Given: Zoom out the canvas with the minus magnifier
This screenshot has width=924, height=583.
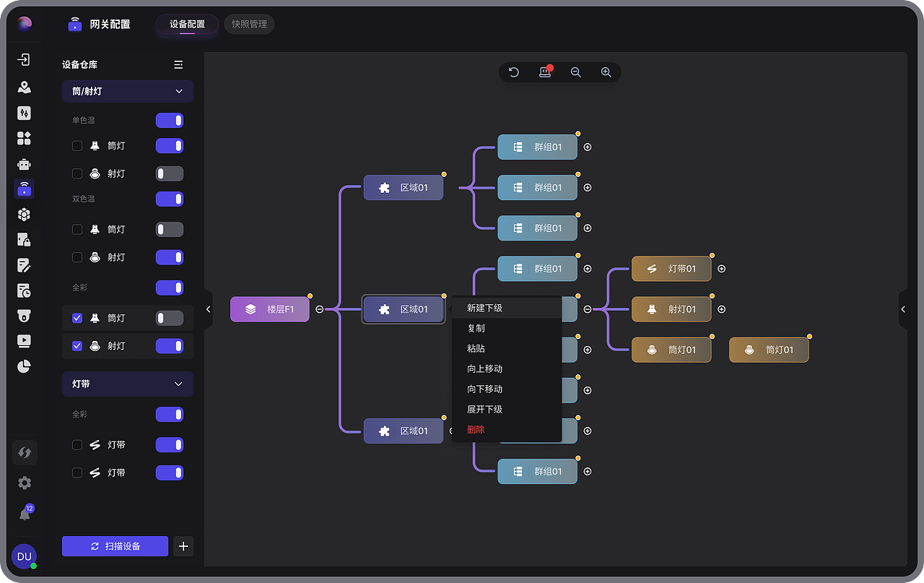Looking at the screenshot, I should click(575, 72).
